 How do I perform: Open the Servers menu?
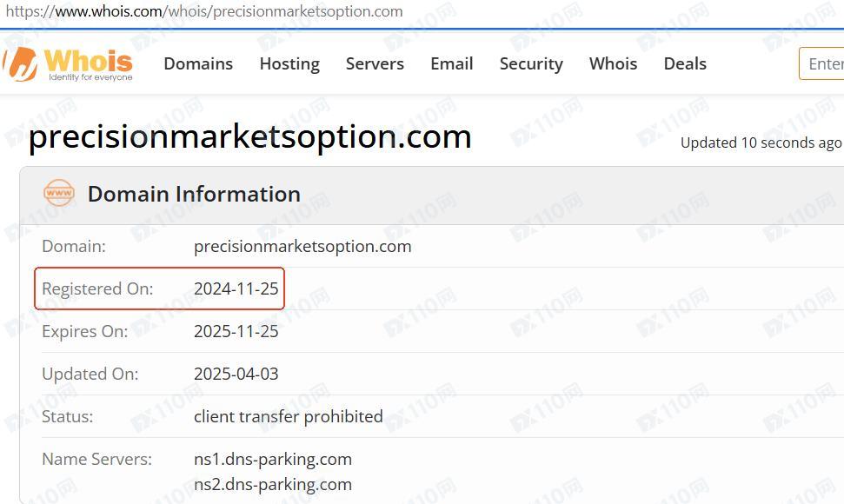coord(375,64)
